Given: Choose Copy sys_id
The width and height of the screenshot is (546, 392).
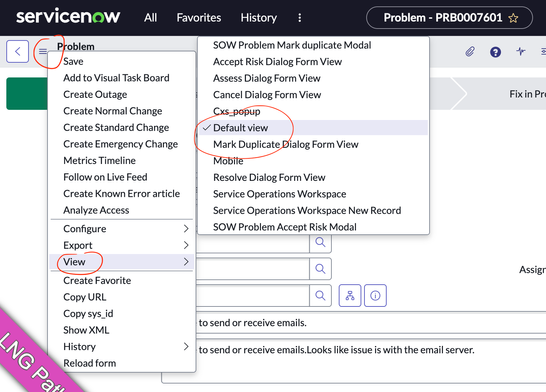Looking at the screenshot, I should [122, 314].
